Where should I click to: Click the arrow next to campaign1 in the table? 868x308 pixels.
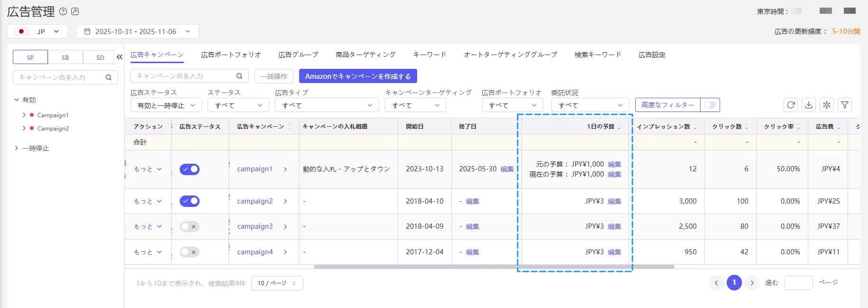[x=285, y=169]
